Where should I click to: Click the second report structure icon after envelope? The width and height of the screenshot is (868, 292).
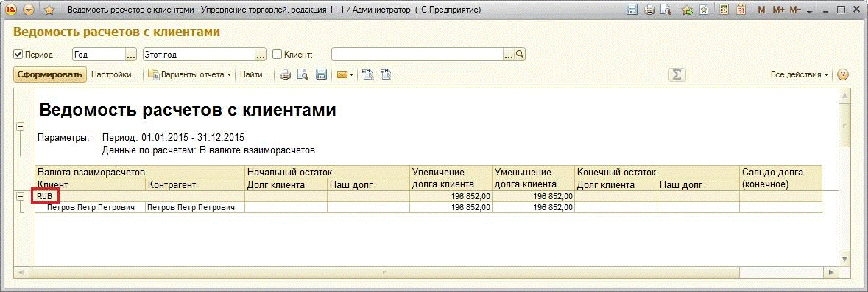[x=387, y=74]
